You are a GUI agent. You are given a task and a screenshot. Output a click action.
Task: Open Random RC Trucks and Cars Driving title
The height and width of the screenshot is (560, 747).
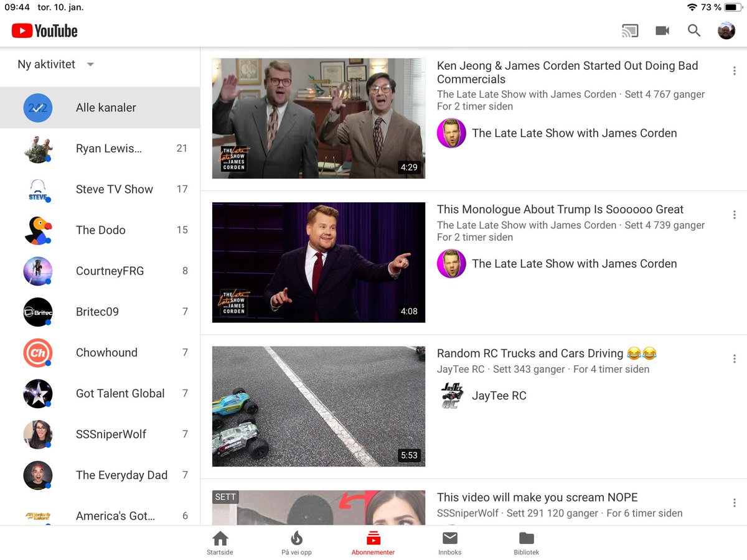click(x=547, y=353)
